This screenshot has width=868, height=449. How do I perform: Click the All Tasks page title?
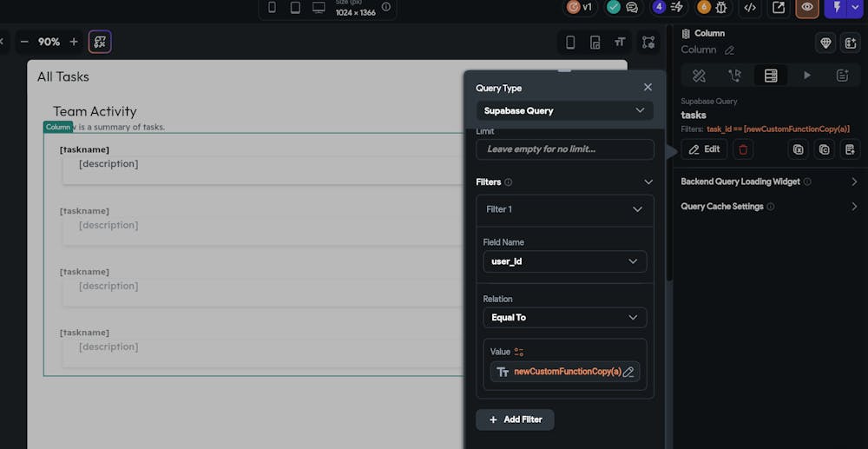pyautogui.click(x=63, y=77)
